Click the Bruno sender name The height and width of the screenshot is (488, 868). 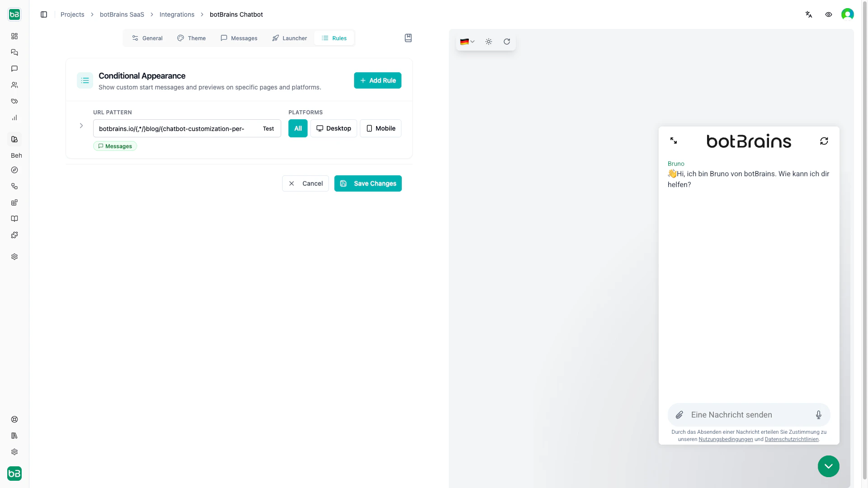[676, 164]
